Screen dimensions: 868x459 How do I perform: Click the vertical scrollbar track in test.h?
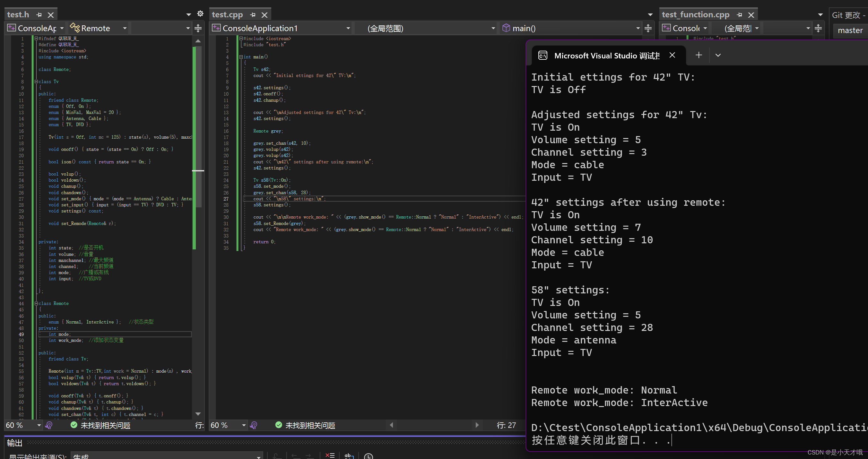(198, 303)
